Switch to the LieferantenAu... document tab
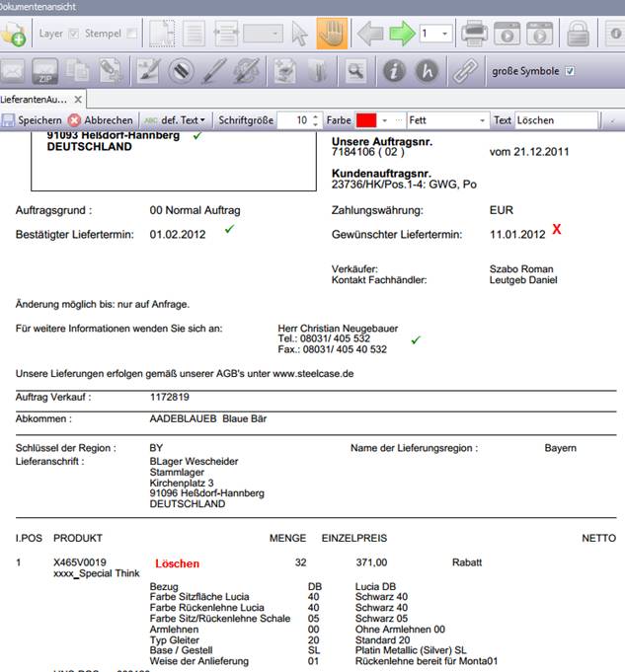The width and height of the screenshot is (625, 672). point(34,100)
